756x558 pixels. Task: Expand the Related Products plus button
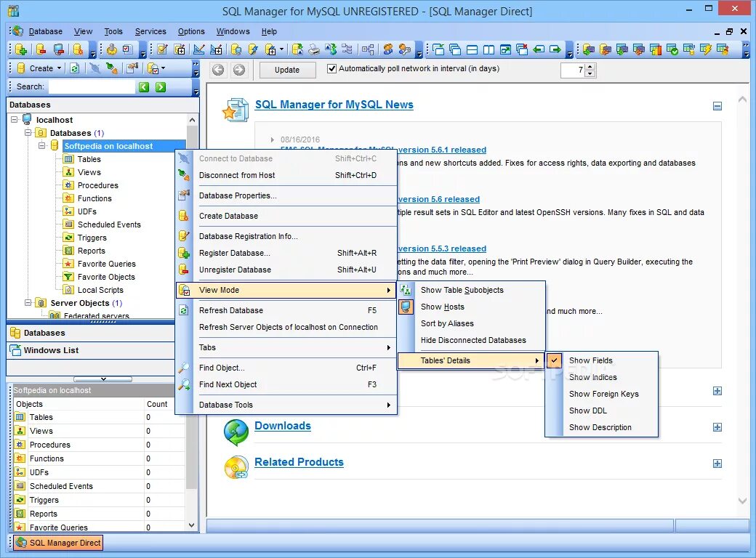(717, 464)
